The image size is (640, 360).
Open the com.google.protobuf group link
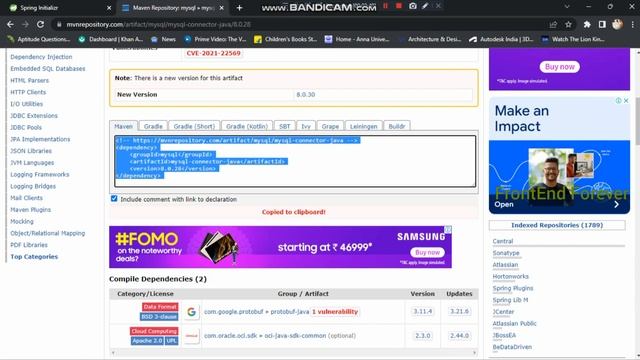(x=233, y=312)
